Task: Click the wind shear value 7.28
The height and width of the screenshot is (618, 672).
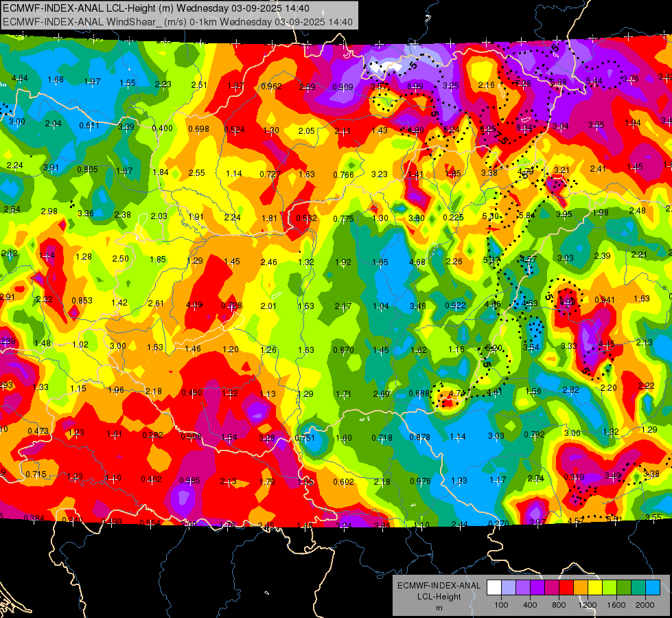Action: click(523, 83)
